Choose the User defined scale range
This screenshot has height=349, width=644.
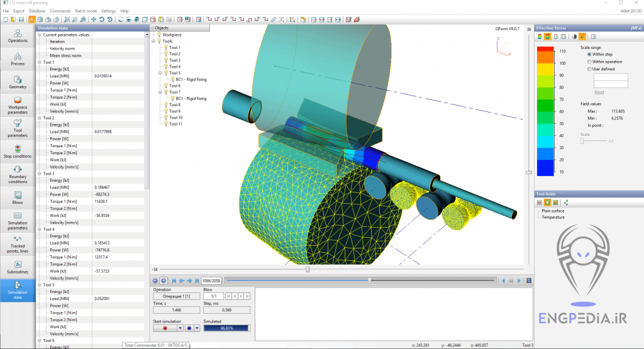589,69
